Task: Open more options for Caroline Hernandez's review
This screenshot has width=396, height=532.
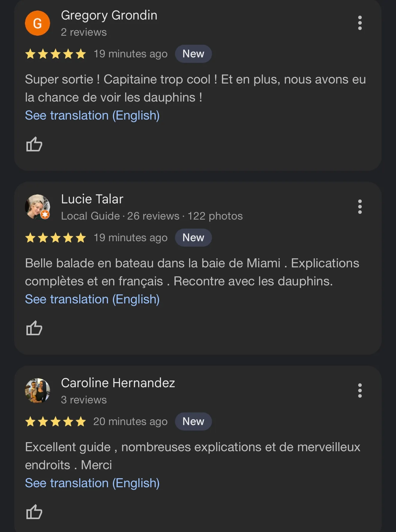Action: point(360,391)
